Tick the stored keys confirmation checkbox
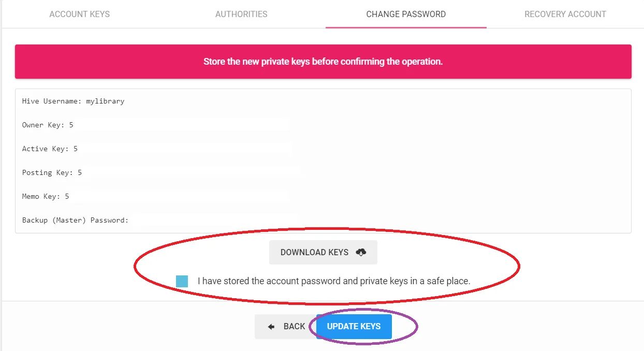The width and height of the screenshot is (644, 351). 182,282
